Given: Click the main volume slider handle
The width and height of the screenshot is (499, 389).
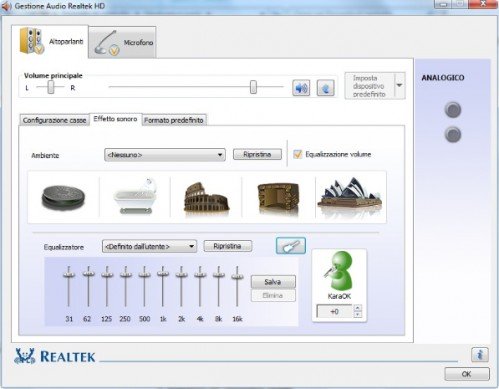Looking at the screenshot, I should 253,87.
